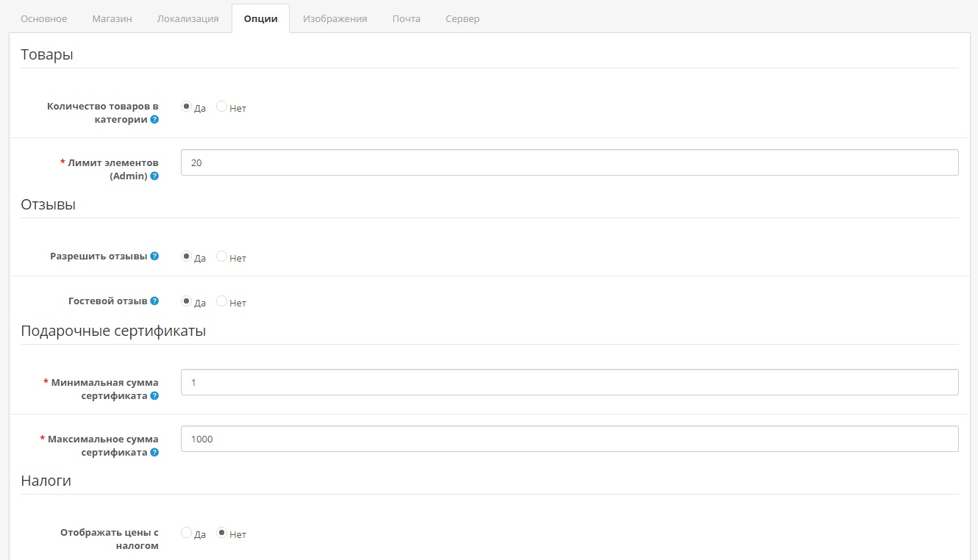This screenshot has width=978, height=560.
Task: Choose Да for Количество товаров в категории
Action: tap(186, 107)
